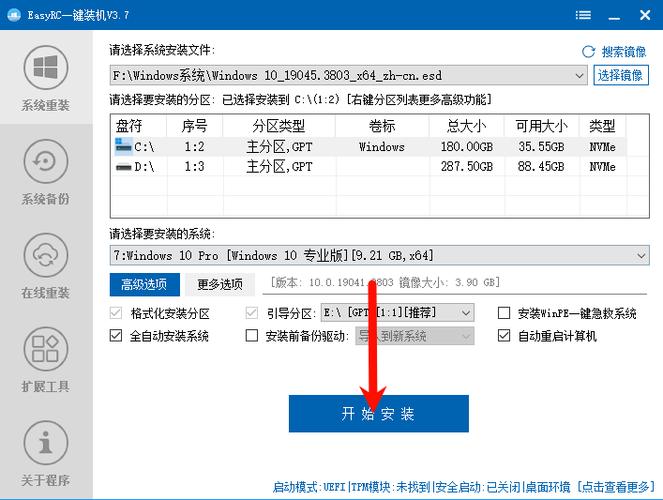Click the 盘符 column header
The image size is (663, 500).
[139, 126]
